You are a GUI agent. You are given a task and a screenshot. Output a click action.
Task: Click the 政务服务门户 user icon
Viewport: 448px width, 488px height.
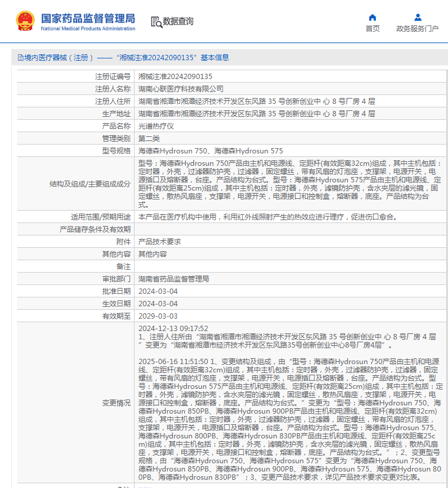(x=418, y=18)
